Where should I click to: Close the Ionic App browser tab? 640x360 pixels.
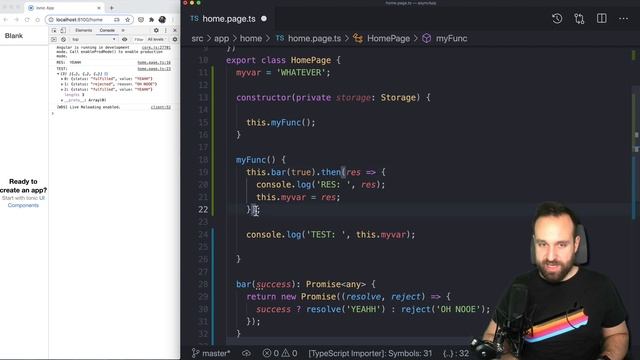(x=99, y=8)
